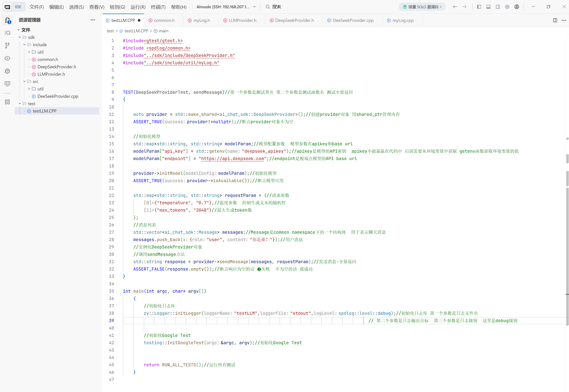The image size is (569, 392).
Task: Open the 终端(T) menu
Action: pyautogui.click(x=158, y=7)
